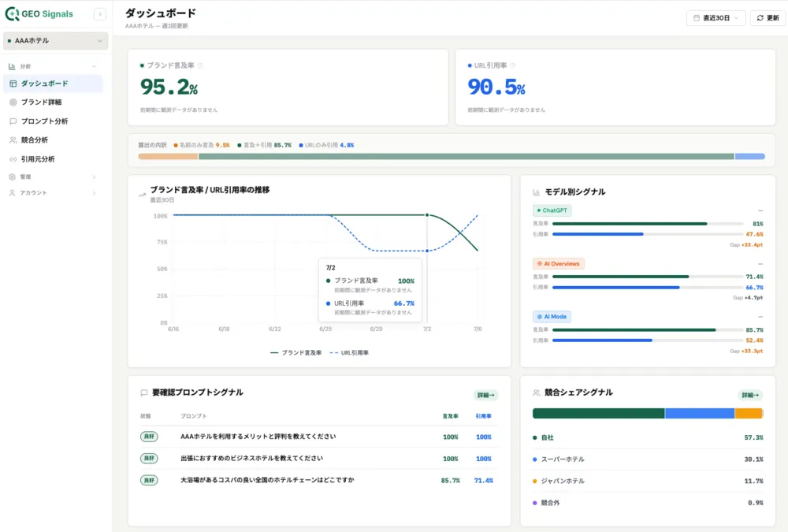
Task: Click the 良好 badge on the 大浴場 row
Action: pyautogui.click(x=149, y=480)
